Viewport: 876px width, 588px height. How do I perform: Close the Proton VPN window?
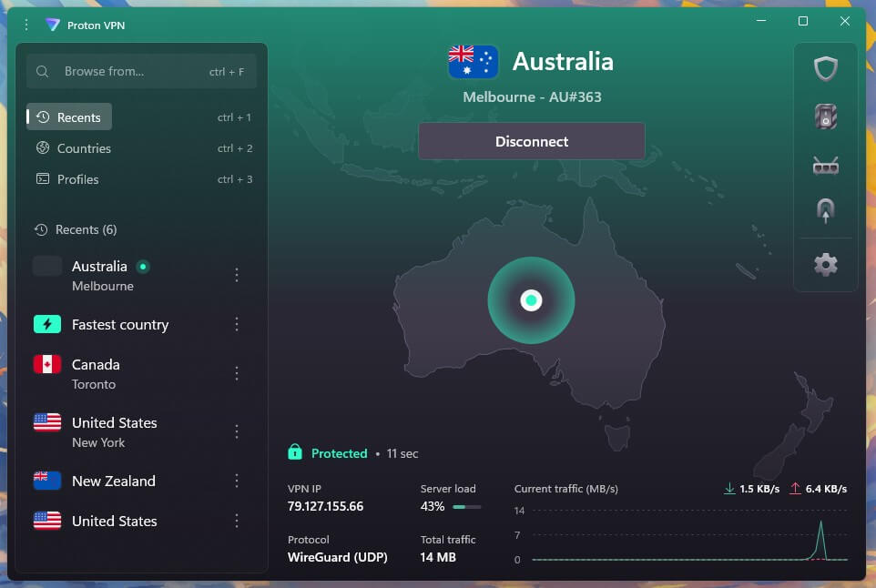coord(845,21)
